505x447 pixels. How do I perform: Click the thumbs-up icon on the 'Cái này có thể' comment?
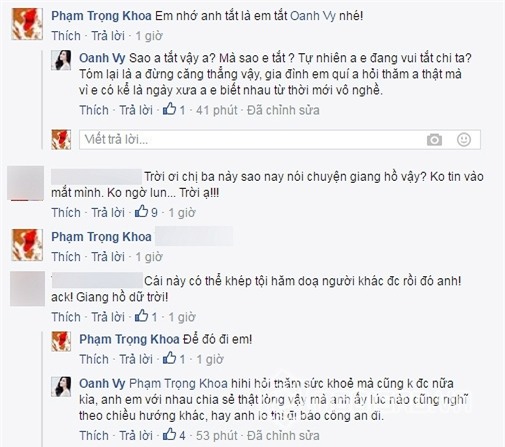[141, 316]
